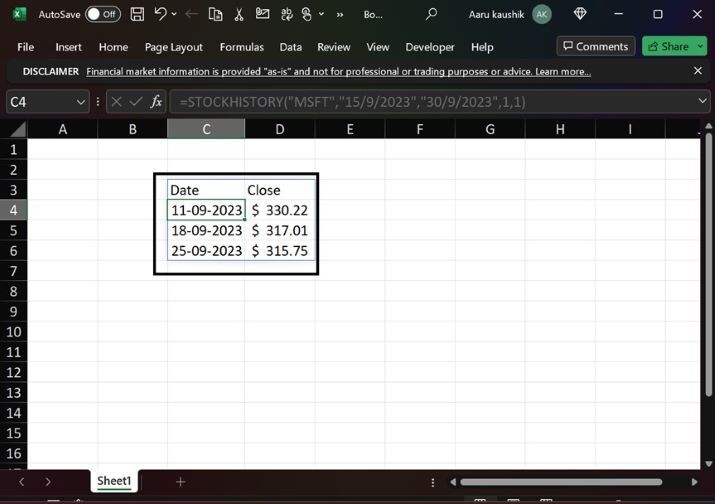
Task: Open the Touch mode dropdown arrow
Action: [321, 14]
